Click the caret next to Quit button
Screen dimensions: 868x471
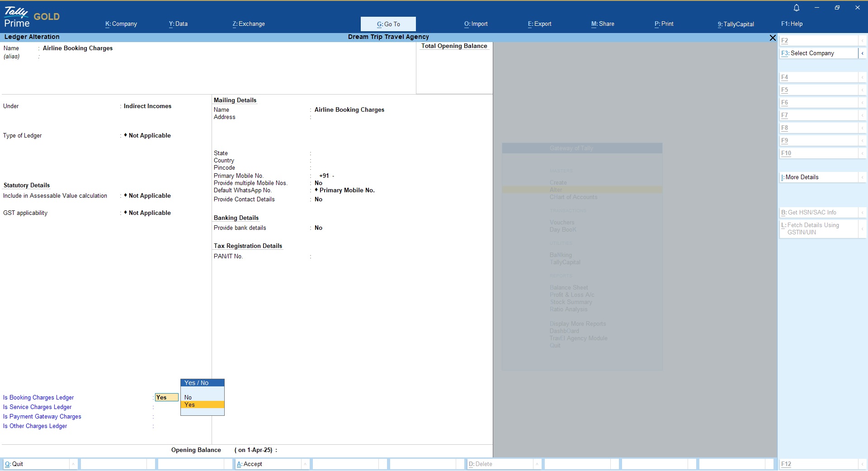click(73, 464)
